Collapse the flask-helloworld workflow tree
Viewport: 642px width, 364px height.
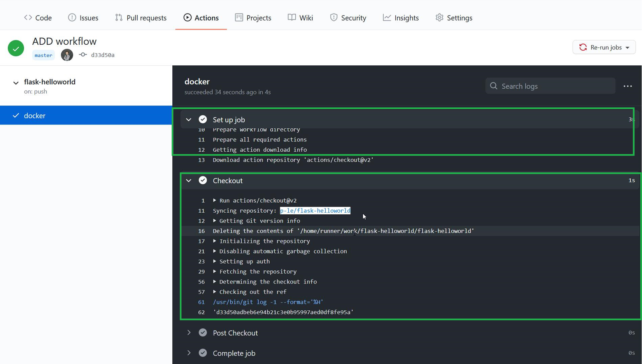point(16,83)
